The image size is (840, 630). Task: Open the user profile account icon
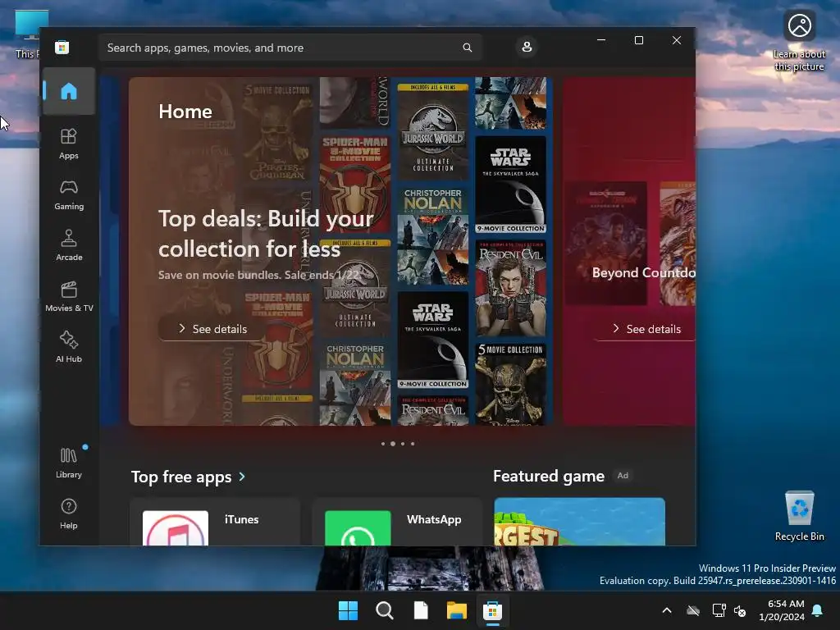tap(527, 47)
